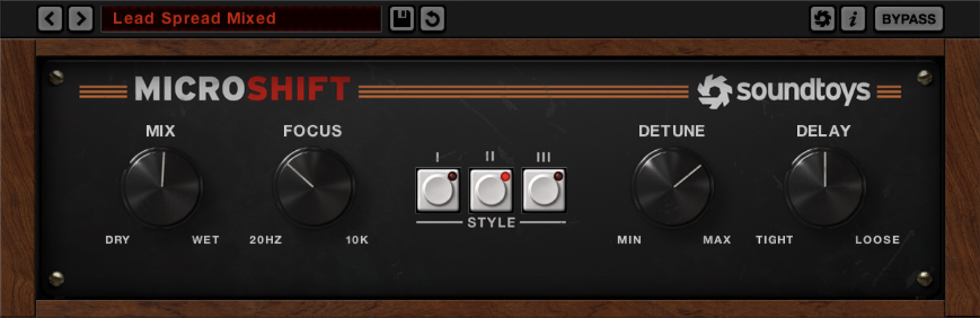The height and width of the screenshot is (318, 980).
Task: Select Style III button
Action: (x=544, y=190)
